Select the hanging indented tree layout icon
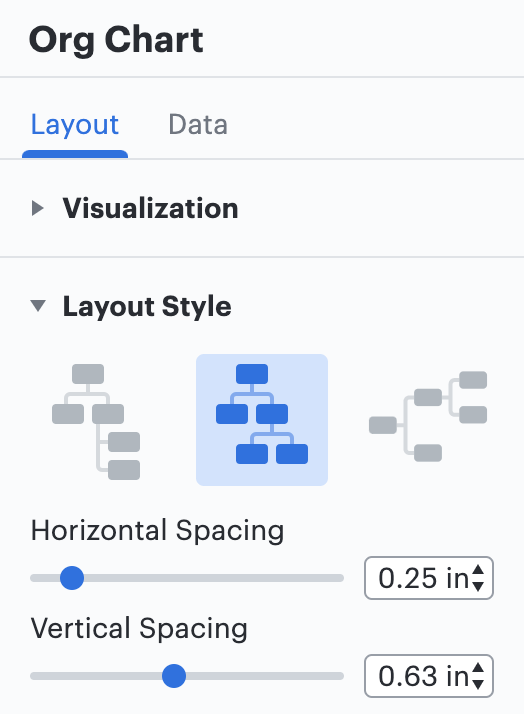Viewport: 524px width, 714px height. [x=96, y=421]
